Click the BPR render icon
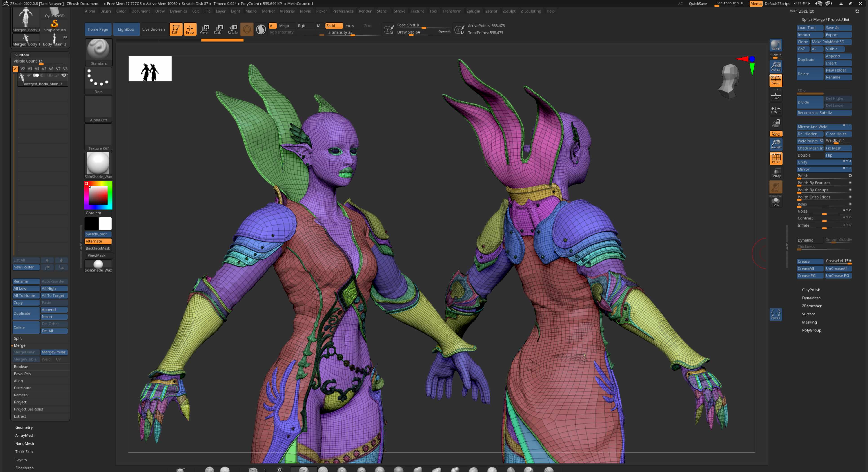The image size is (868, 472). pos(775,45)
